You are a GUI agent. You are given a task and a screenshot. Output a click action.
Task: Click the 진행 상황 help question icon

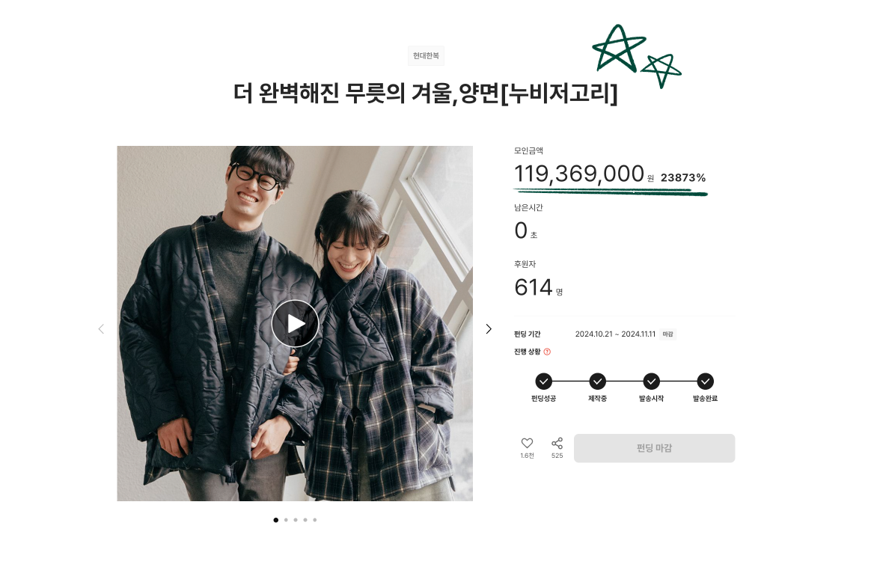(547, 352)
